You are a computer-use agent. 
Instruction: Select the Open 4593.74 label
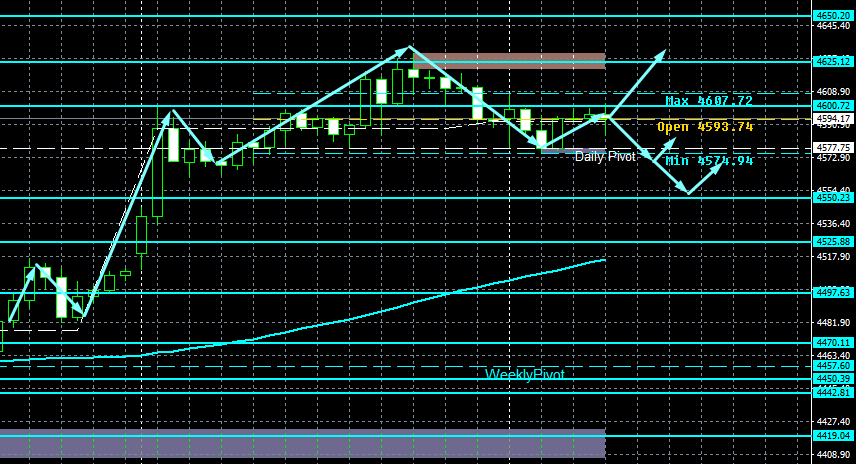pos(705,127)
